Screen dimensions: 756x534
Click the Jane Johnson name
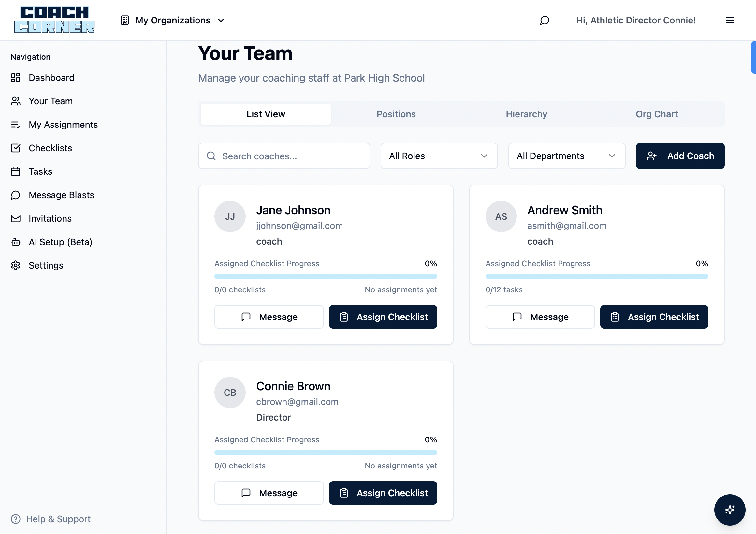(293, 210)
